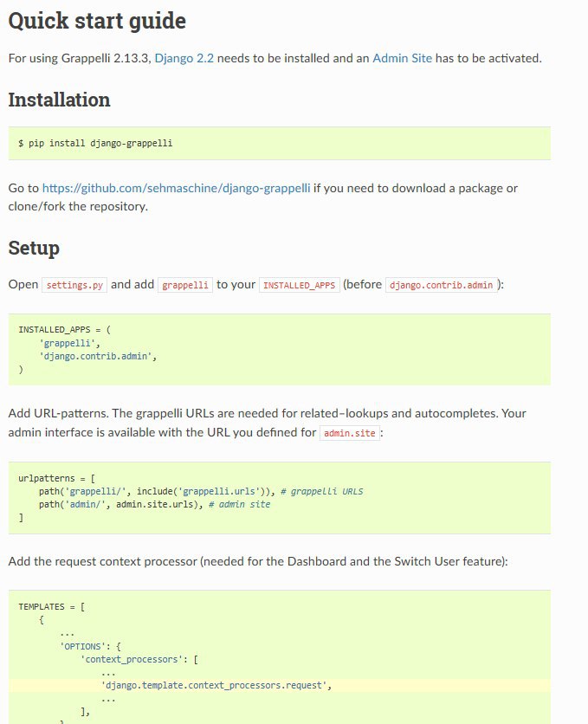This screenshot has height=724, width=588.
Task: Click inline django.contrib.admin code in the Setup sentence
Action: pyautogui.click(x=443, y=285)
